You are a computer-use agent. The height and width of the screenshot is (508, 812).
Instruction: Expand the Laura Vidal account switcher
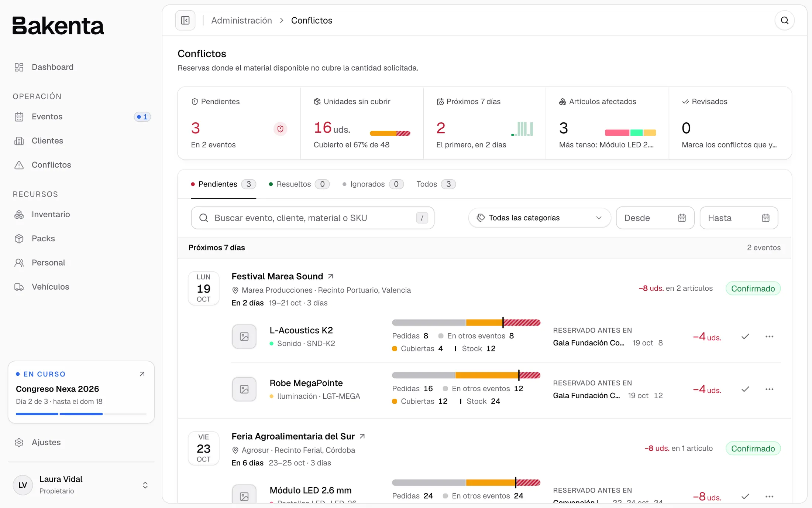(x=81, y=485)
